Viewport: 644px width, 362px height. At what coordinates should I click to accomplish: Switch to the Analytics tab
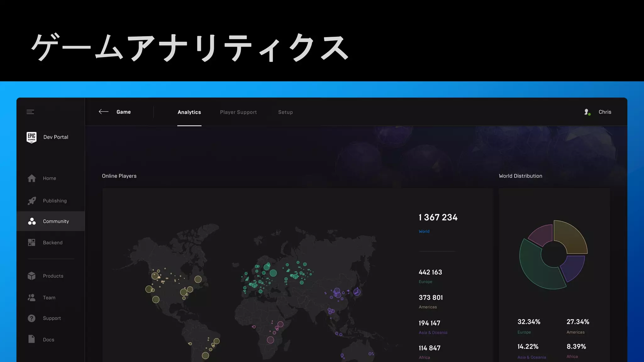coord(189,112)
